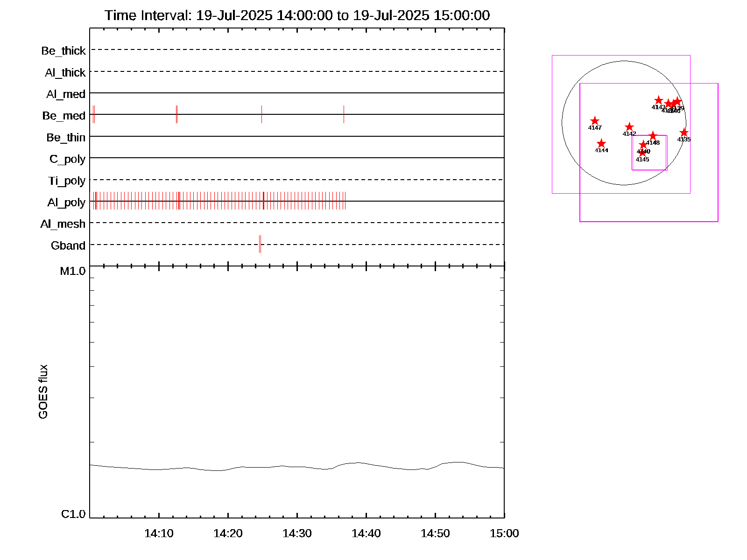Click the Gband filter row label
The image size is (747, 560).
click(68, 246)
